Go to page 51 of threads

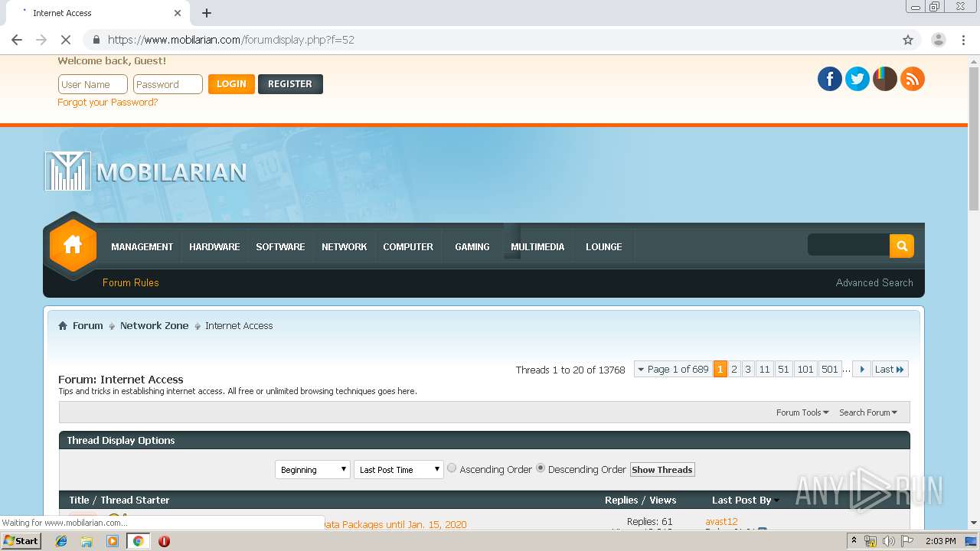click(x=783, y=370)
